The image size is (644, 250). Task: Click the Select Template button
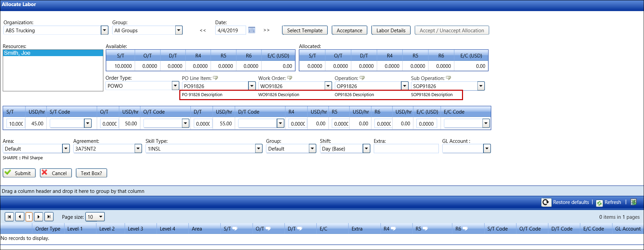coord(305,30)
